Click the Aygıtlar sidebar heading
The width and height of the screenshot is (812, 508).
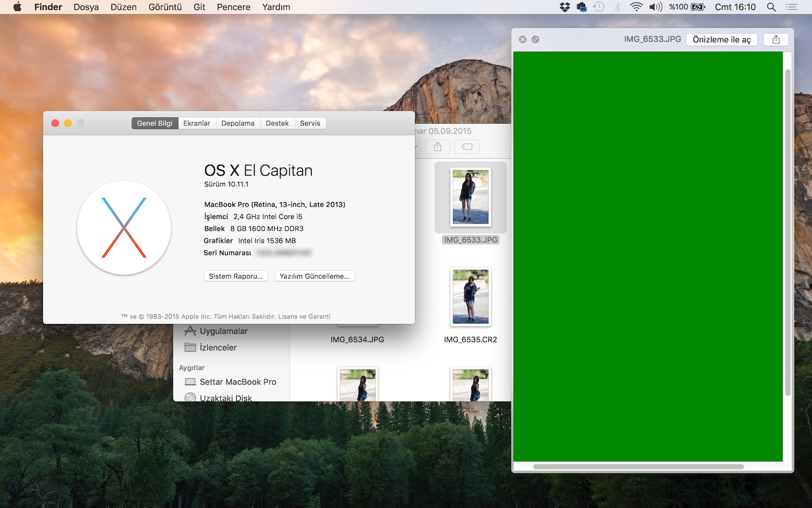[192, 368]
